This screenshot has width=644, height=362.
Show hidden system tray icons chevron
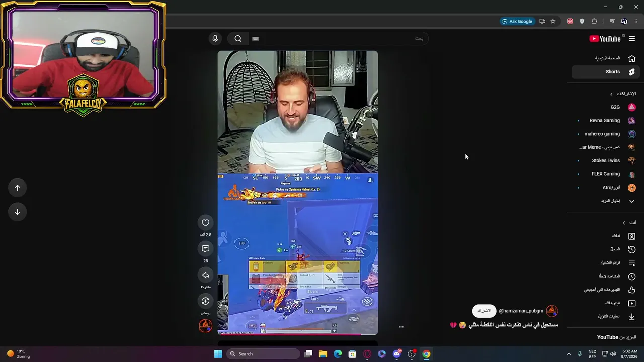569,354
